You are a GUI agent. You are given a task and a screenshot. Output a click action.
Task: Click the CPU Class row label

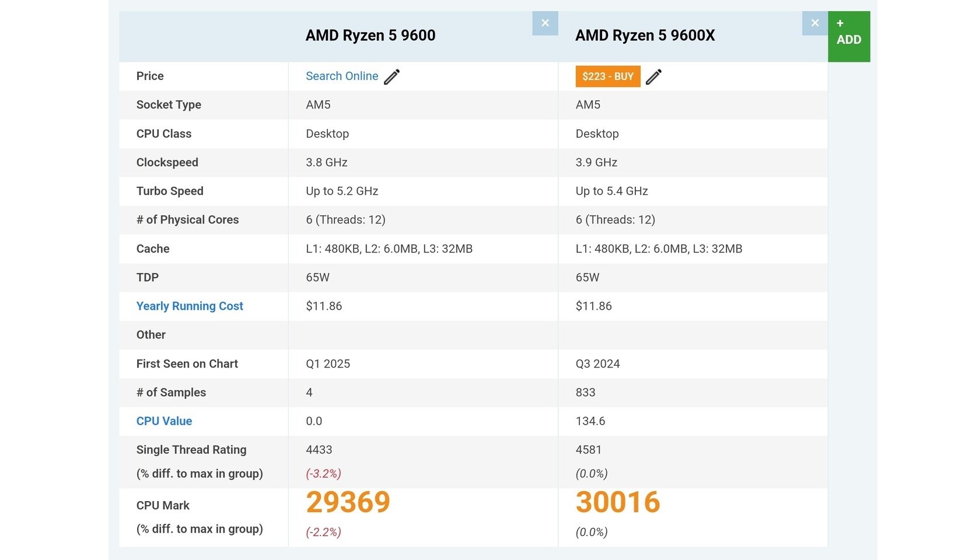pyautogui.click(x=164, y=134)
